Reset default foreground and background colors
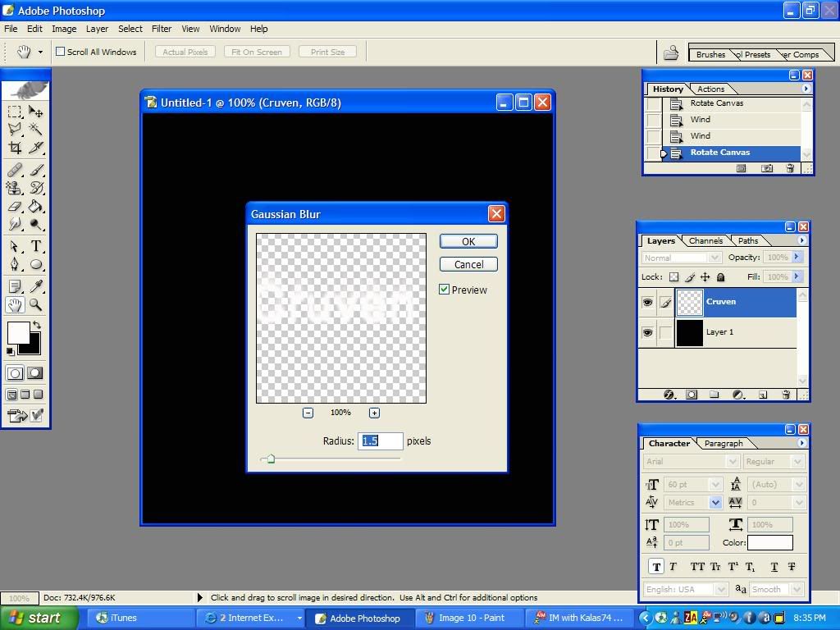 tap(10, 351)
